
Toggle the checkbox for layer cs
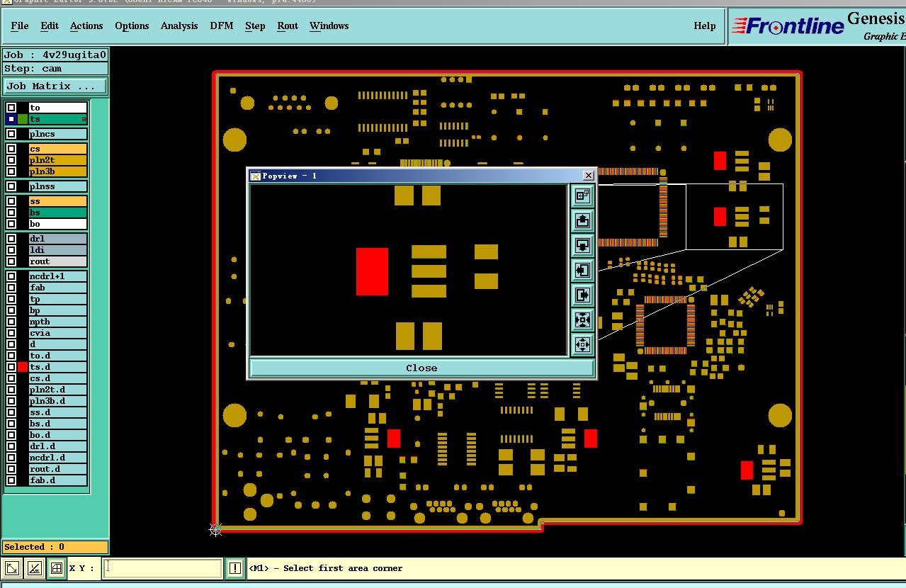click(11, 149)
